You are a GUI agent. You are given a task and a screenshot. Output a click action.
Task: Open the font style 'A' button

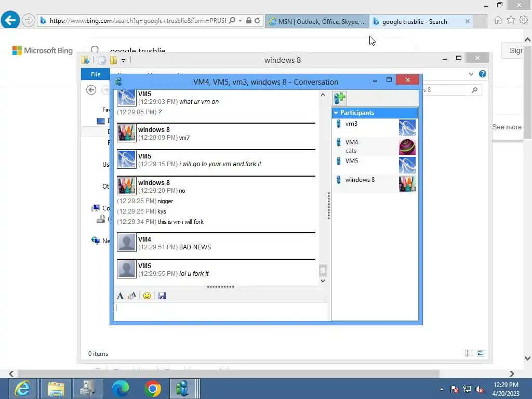tap(120, 296)
